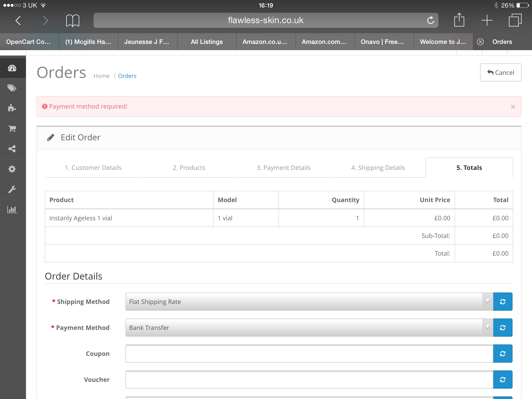Switch to OpenCart Co... browser tab

[x=30, y=42]
